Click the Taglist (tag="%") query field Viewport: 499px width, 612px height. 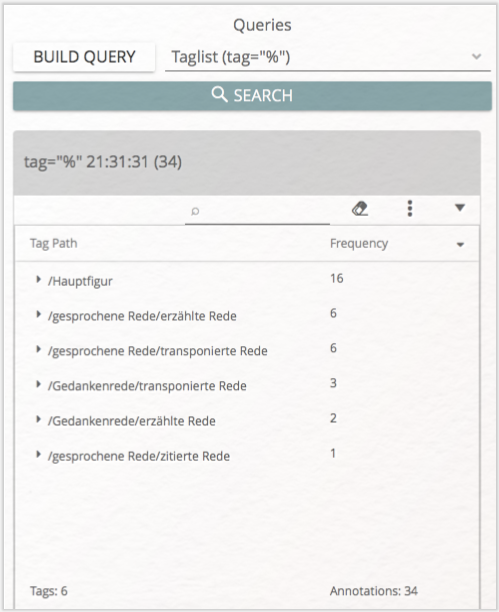click(328, 57)
